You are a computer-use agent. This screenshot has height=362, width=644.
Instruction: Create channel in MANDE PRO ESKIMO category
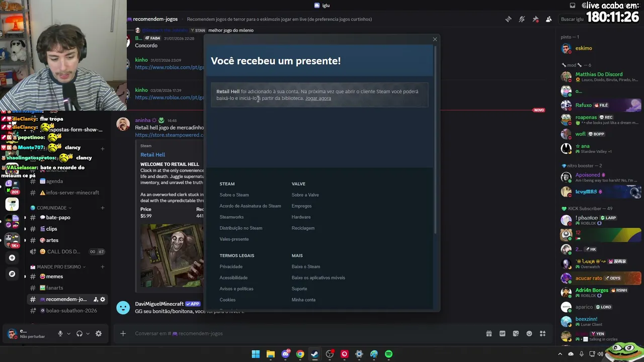tap(103, 266)
